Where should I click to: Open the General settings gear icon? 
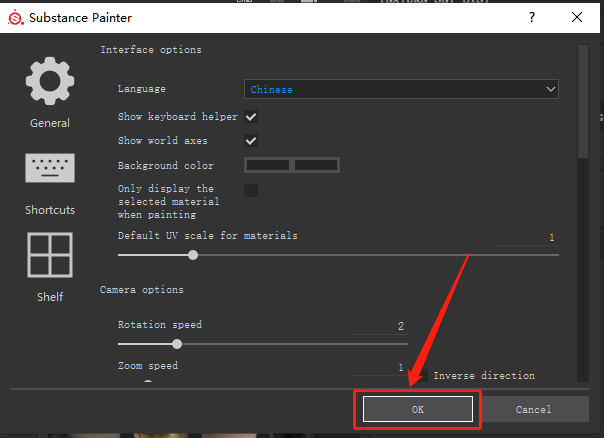[50, 81]
